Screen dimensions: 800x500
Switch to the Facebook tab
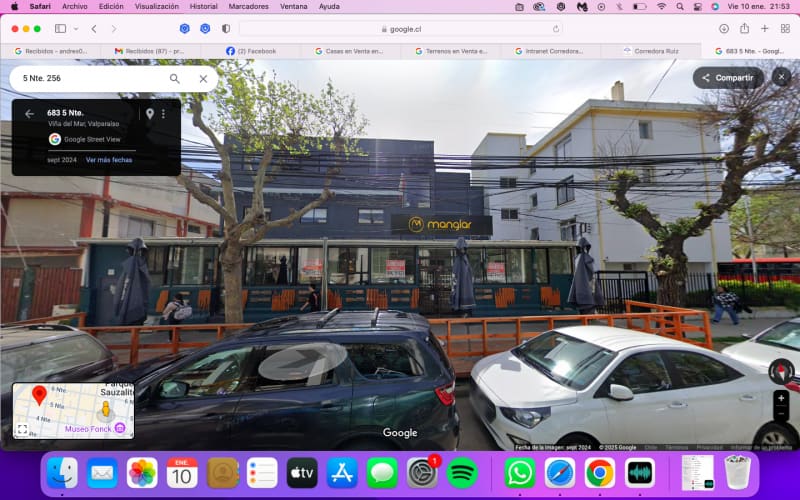coord(251,51)
